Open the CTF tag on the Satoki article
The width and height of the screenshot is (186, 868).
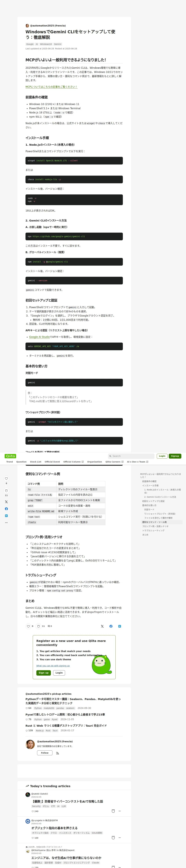tap(53, 806)
